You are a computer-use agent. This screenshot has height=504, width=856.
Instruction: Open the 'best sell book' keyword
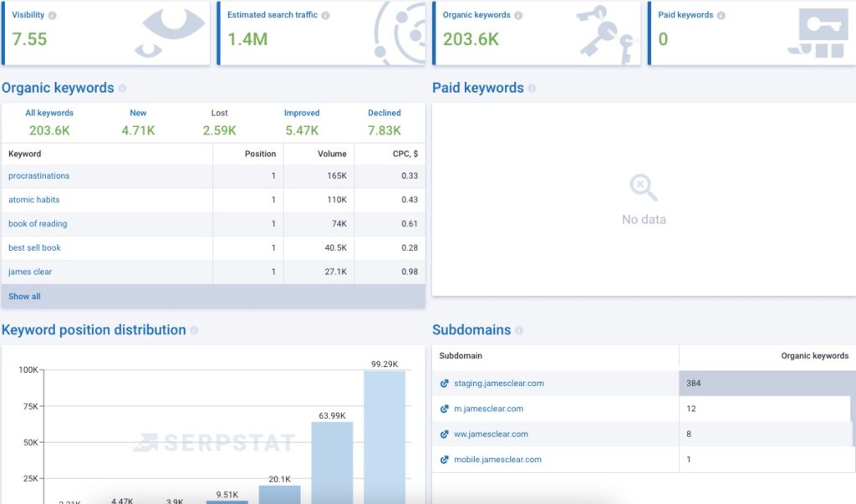pyautogui.click(x=34, y=248)
